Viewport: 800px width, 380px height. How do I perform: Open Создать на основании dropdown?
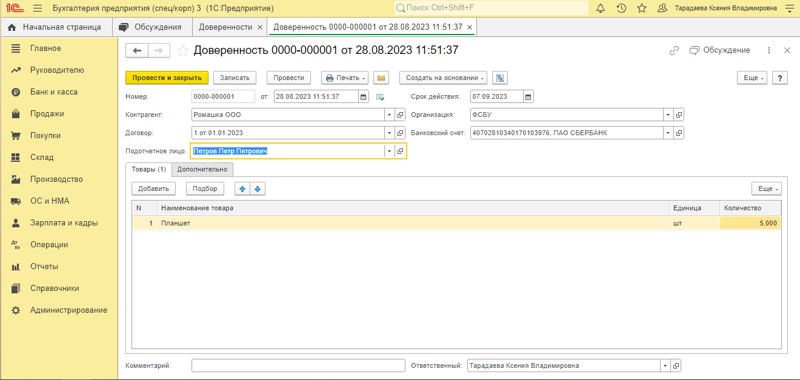[x=443, y=78]
